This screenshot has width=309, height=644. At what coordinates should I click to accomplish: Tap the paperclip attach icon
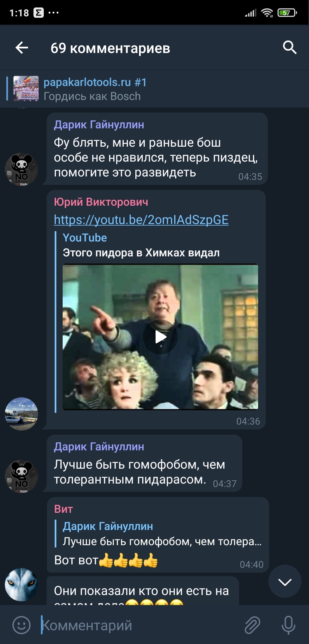tap(252, 625)
